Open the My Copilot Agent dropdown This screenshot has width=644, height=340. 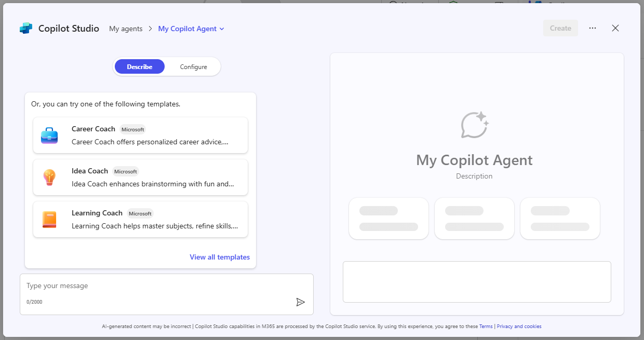191,29
